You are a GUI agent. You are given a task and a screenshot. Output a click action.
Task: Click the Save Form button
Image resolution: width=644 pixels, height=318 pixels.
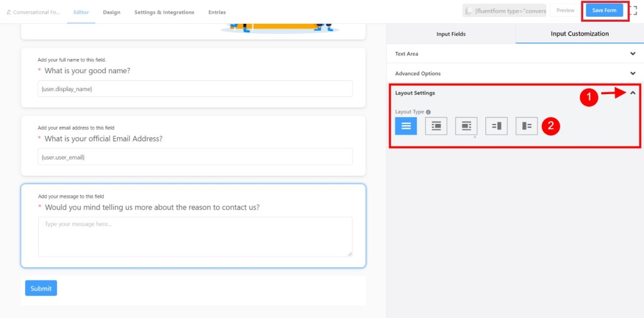[604, 10]
